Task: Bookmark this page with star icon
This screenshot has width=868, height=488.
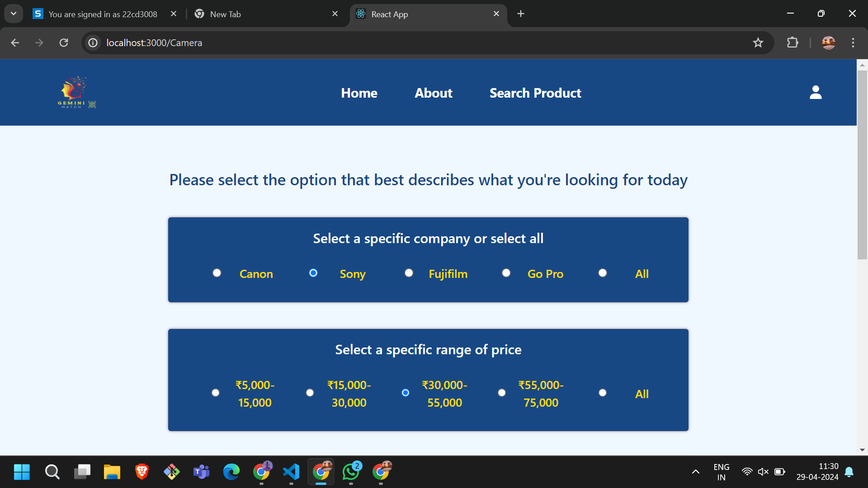Action: tap(758, 43)
